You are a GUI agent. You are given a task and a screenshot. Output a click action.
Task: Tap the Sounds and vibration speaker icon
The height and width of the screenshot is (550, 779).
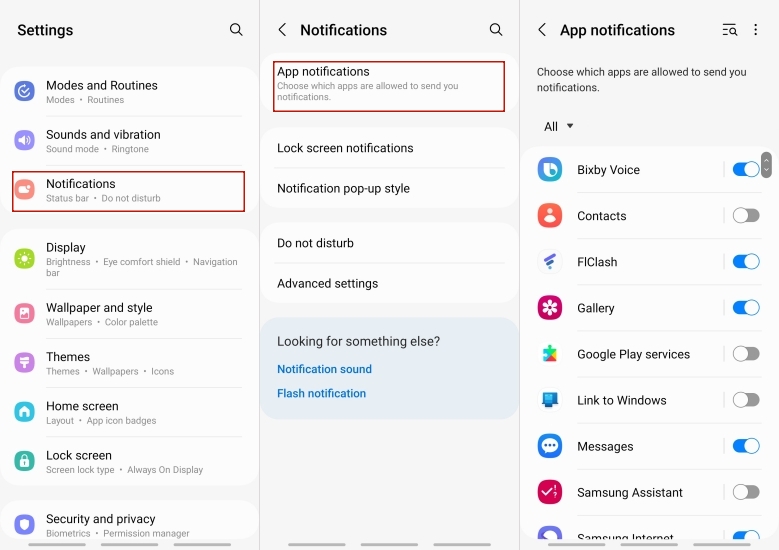(24, 141)
